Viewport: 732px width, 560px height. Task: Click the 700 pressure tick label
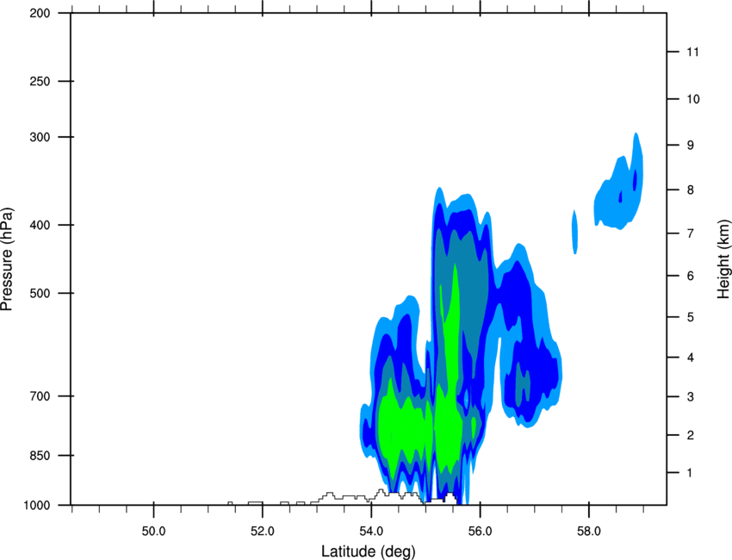pos(40,396)
